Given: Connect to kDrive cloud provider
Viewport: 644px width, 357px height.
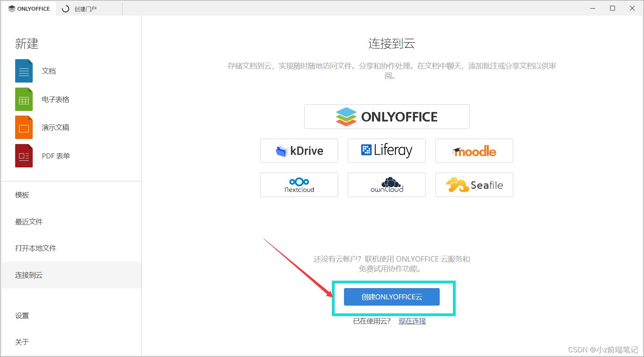Looking at the screenshot, I should click(x=299, y=151).
